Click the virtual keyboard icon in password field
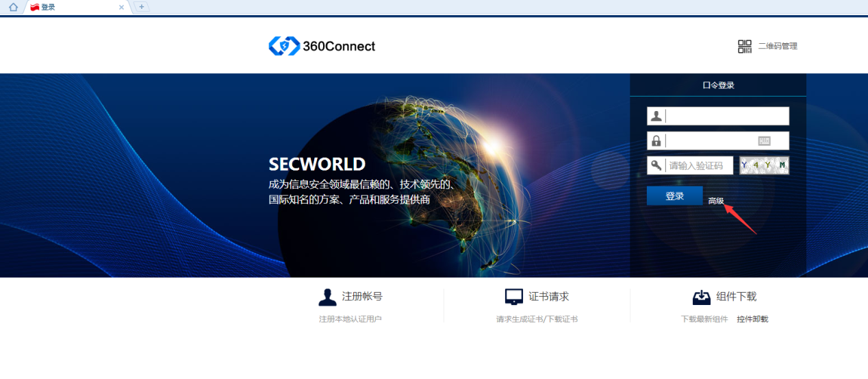 764,140
